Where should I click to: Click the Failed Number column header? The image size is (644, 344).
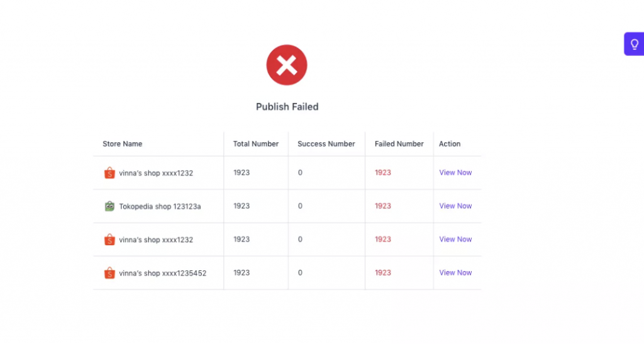pyautogui.click(x=399, y=143)
